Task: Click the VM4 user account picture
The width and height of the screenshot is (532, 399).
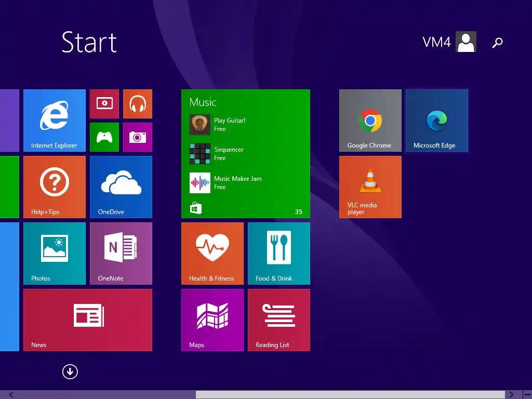Action: click(466, 42)
